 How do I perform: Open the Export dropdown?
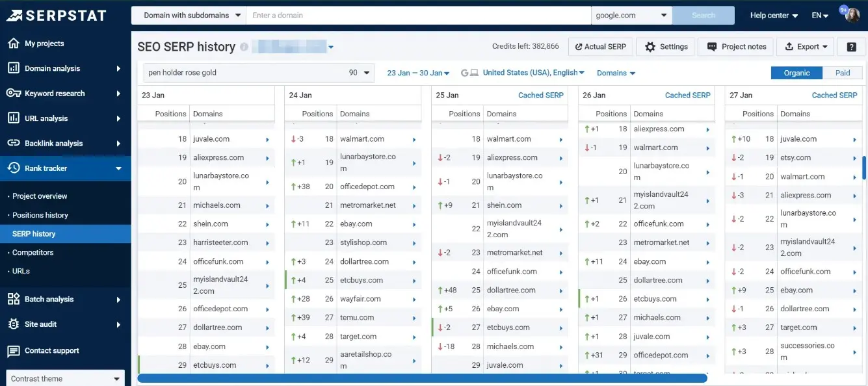point(806,47)
